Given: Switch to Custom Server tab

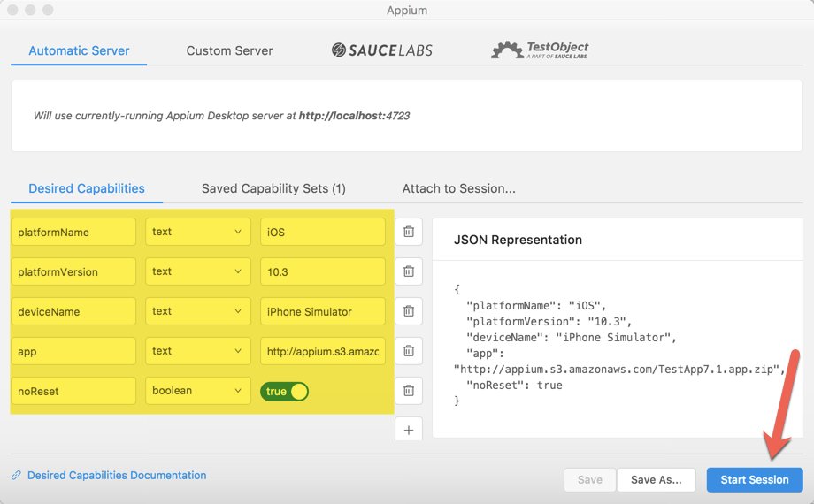Looking at the screenshot, I should click(x=229, y=51).
